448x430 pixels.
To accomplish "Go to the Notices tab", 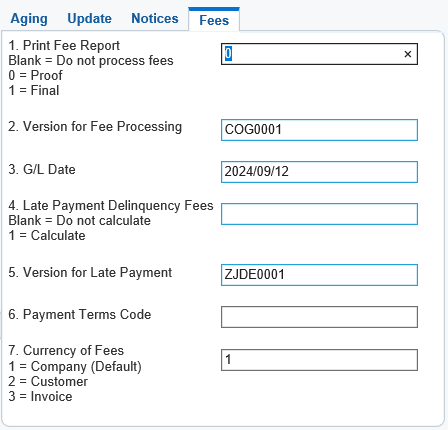I will click(155, 18).
